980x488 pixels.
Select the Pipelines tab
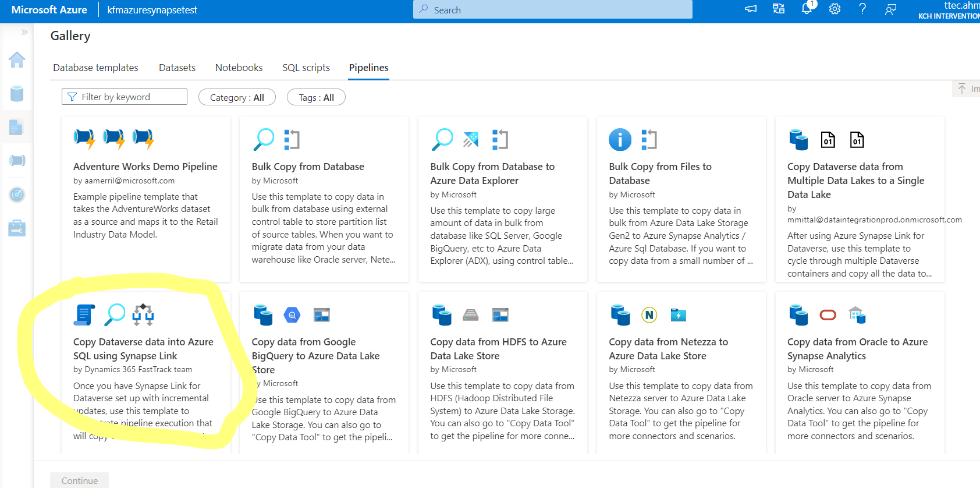click(x=368, y=68)
